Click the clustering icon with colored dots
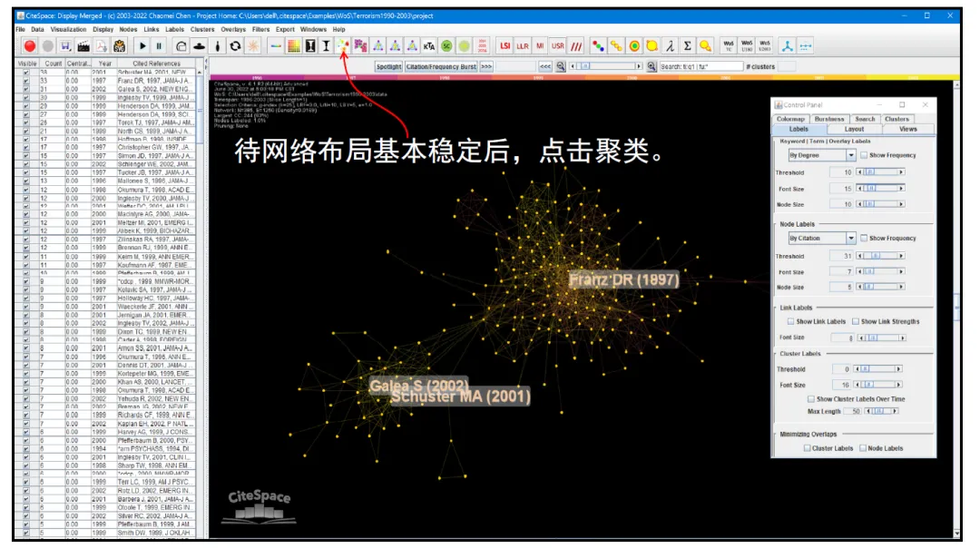The image size is (980, 548). tap(343, 45)
